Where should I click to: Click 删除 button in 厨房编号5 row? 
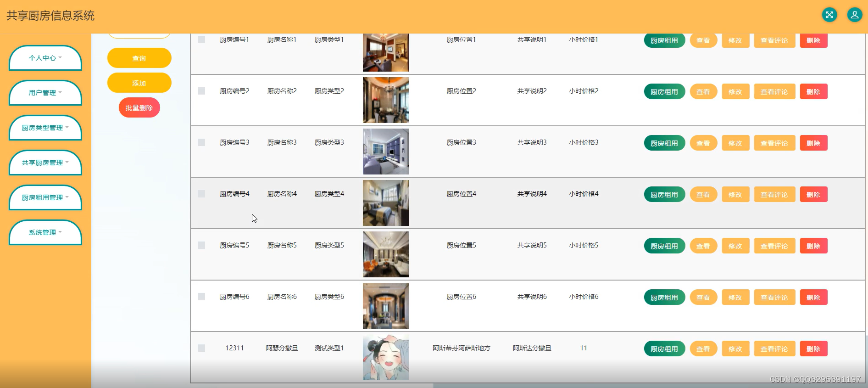(813, 246)
